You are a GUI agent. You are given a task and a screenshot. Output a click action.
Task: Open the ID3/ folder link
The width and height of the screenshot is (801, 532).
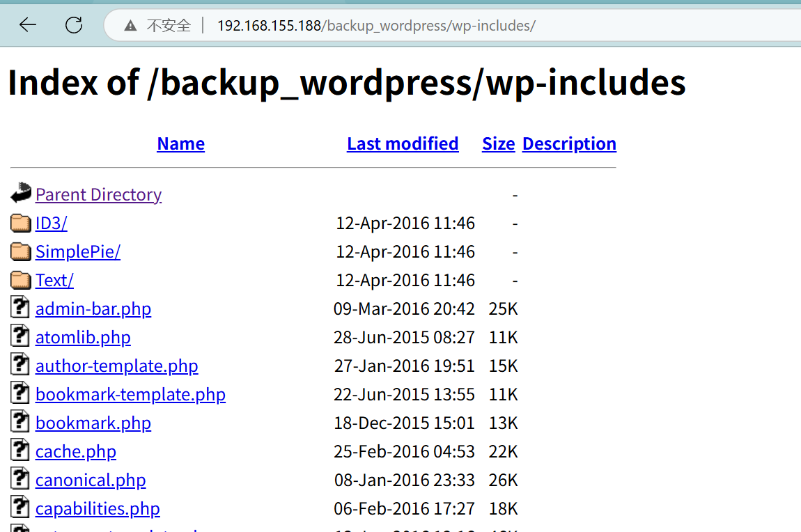click(51, 223)
